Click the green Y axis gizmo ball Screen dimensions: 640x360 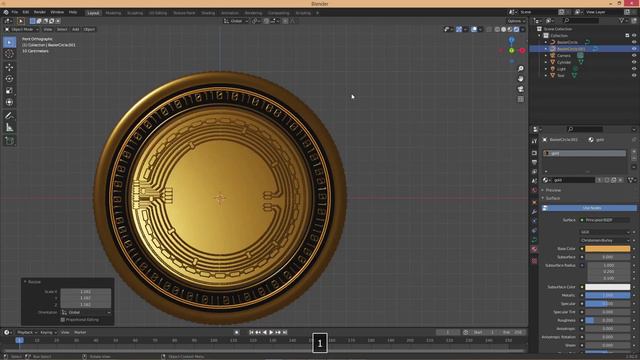[x=511, y=51]
